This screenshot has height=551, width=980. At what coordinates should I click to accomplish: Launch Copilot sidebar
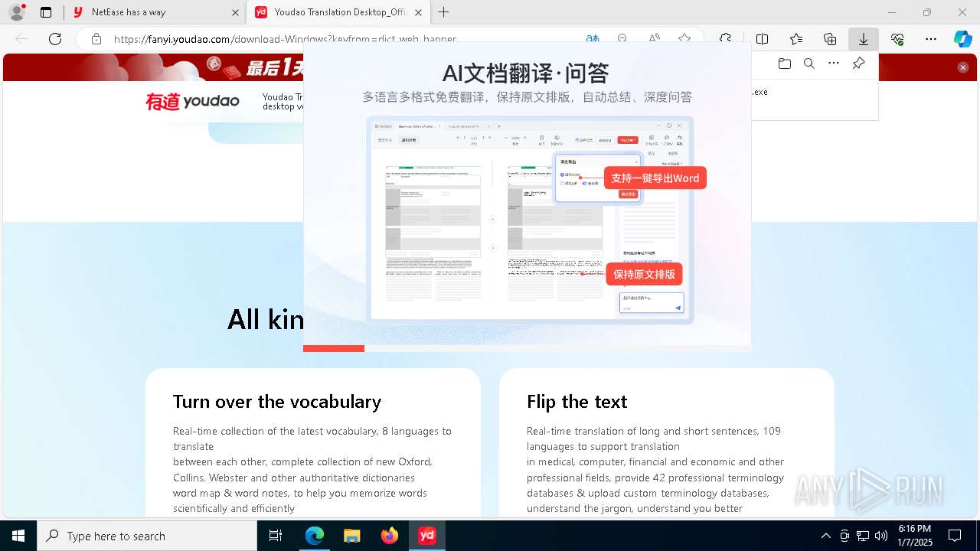963,39
